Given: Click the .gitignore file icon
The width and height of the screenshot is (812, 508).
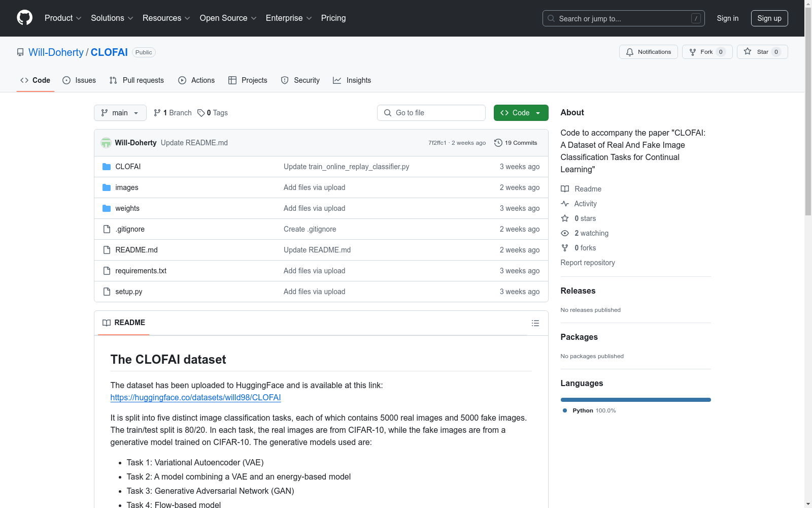Looking at the screenshot, I should click(107, 229).
